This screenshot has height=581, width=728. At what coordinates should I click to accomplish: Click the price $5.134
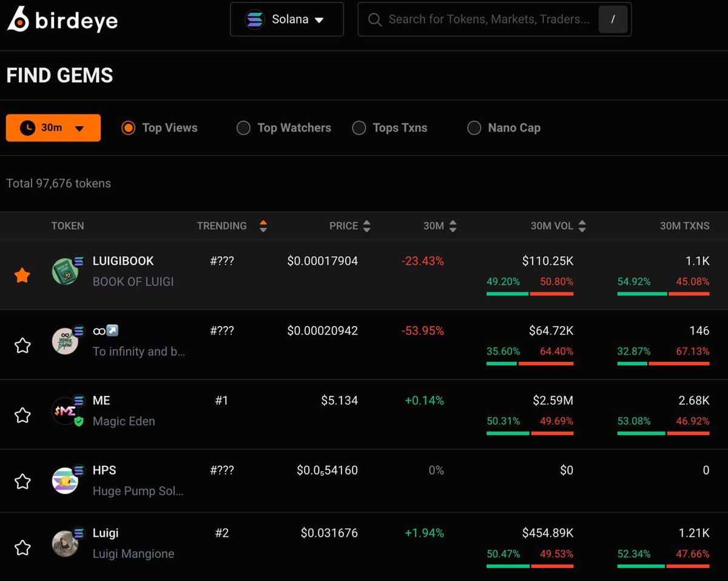tap(340, 401)
